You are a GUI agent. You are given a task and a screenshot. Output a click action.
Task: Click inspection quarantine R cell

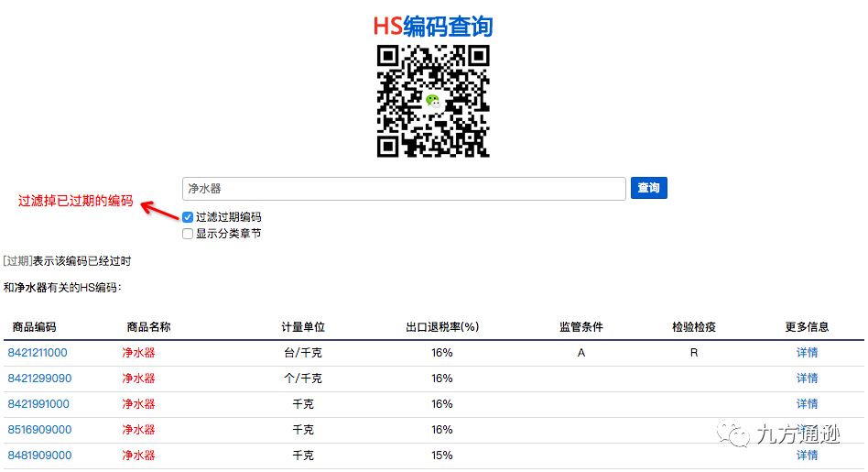click(694, 353)
